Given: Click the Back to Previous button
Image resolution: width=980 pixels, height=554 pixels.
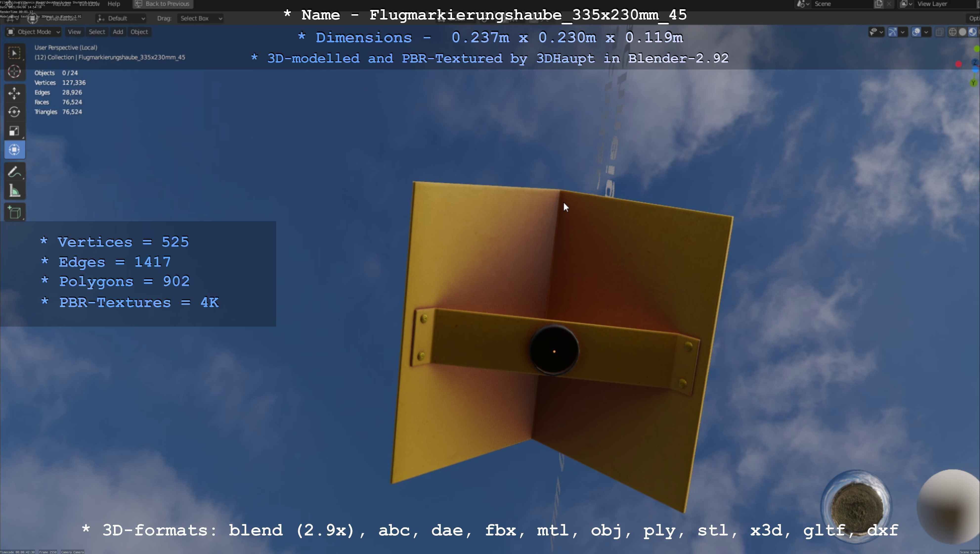Looking at the screenshot, I should click(x=162, y=4).
